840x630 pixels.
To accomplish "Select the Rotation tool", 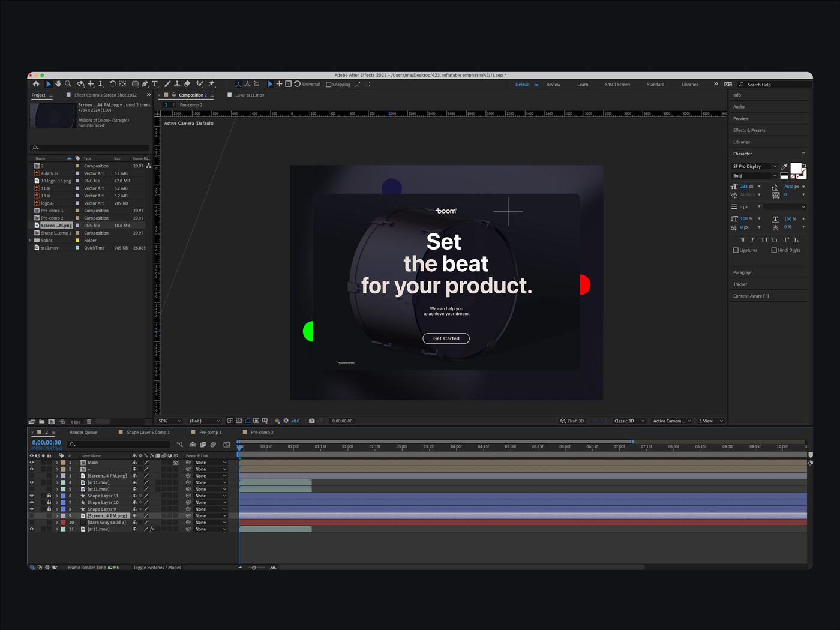I will [112, 84].
